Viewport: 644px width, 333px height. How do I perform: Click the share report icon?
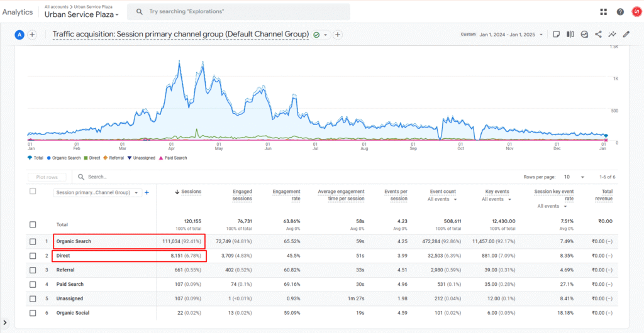click(599, 35)
